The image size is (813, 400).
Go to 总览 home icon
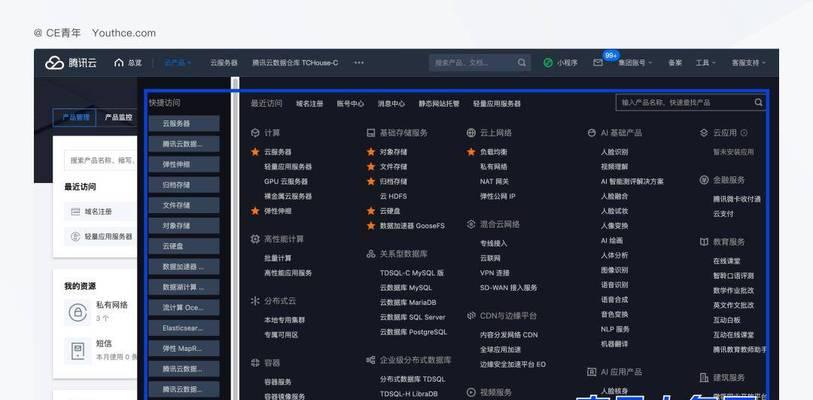click(119, 63)
